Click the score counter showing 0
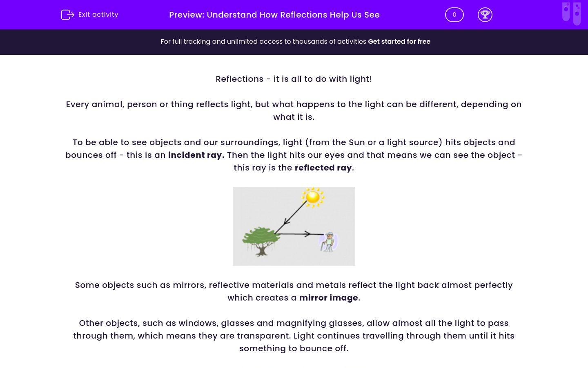The width and height of the screenshot is (588, 368). pyautogui.click(x=454, y=15)
